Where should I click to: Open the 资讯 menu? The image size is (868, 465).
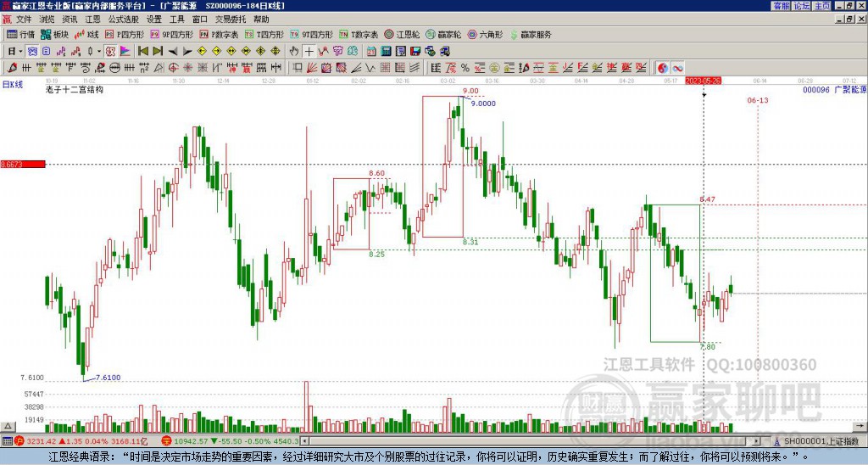(70, 20)
